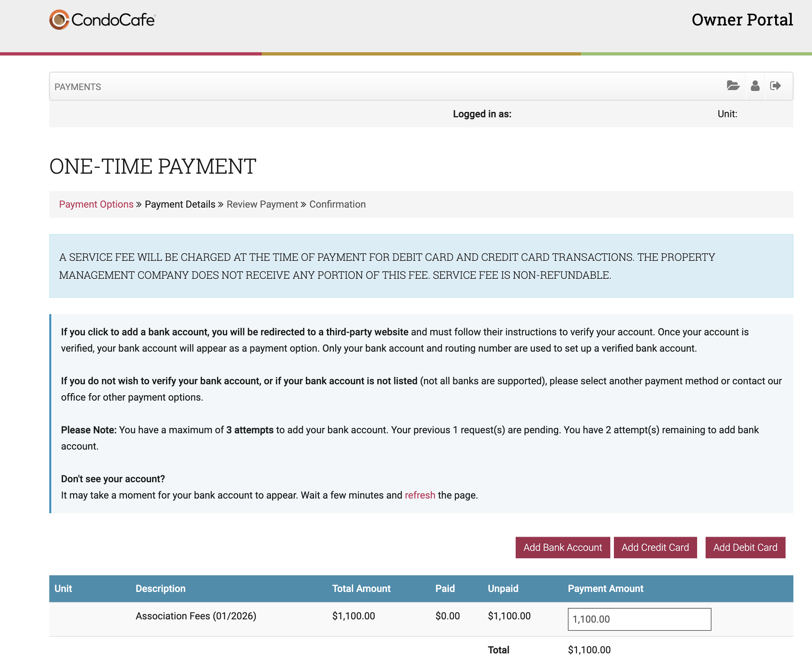The height and width of the screenshot is (668, 812).
Task: Click the refresh link
Action: [420, 495]
